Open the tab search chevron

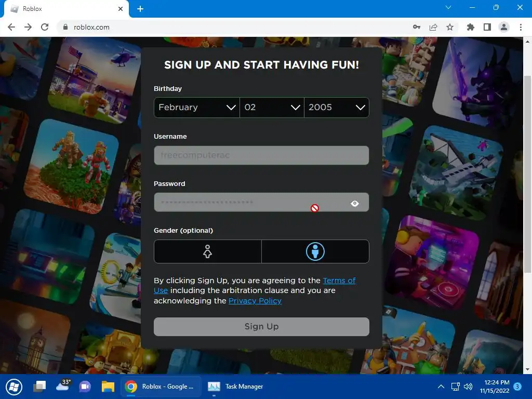[448, 7]
